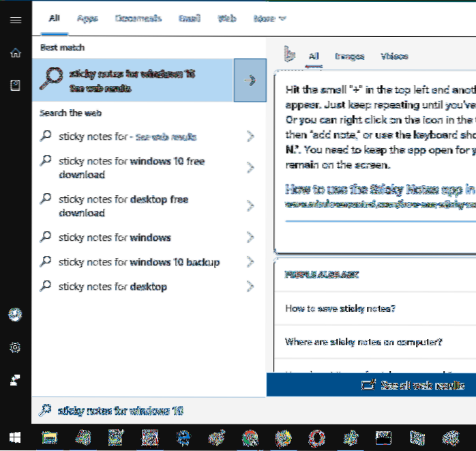Click 'See all web results' button
Viewport: 476px width, 451px height.
[x=416, y=385]
